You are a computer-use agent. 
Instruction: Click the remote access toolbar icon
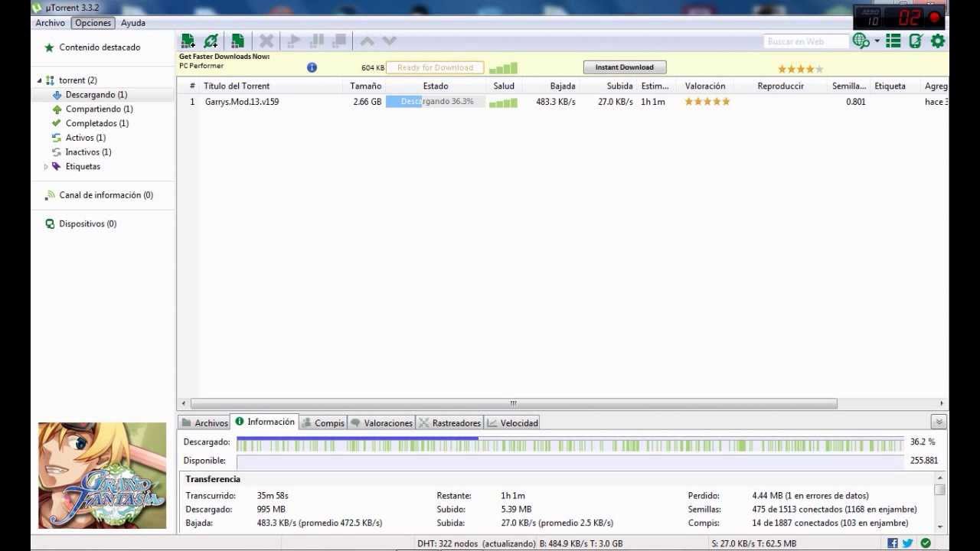[x=916, y=41]
